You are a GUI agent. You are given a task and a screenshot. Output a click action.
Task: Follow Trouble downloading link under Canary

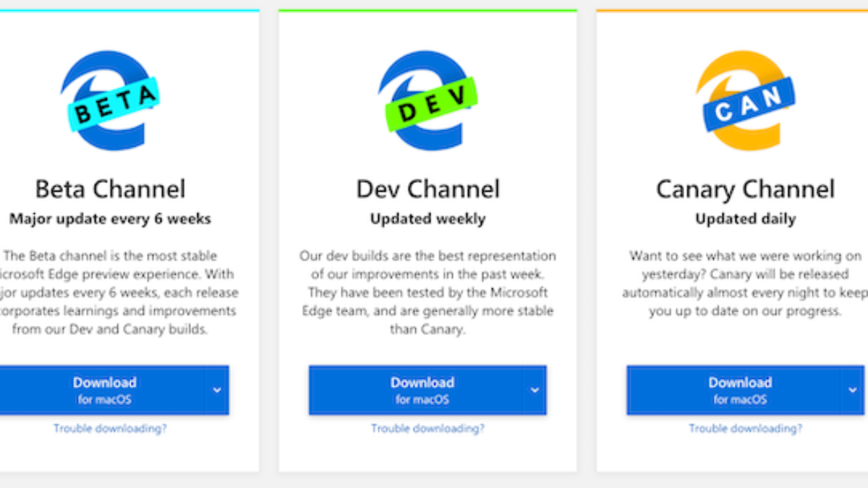[x=745, y=429]
